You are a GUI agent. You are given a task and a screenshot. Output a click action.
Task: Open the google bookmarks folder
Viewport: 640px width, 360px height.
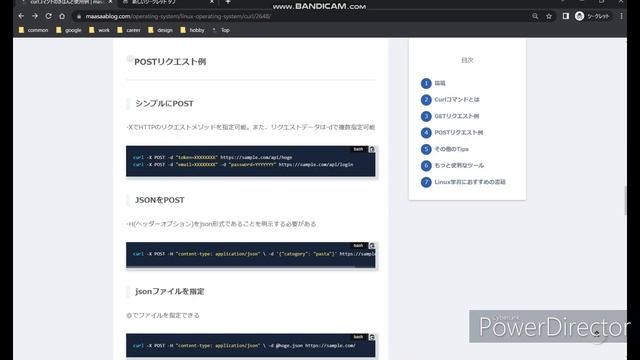tap(69, 30)
